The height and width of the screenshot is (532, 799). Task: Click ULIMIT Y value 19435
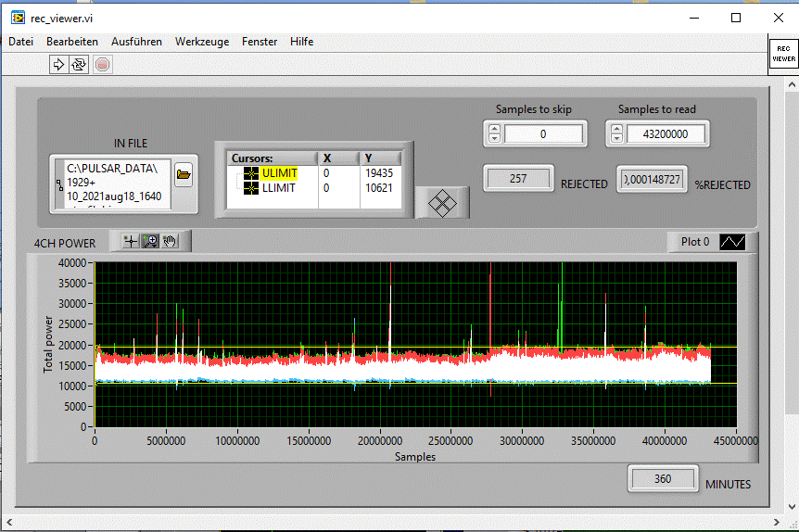(378, 173)
